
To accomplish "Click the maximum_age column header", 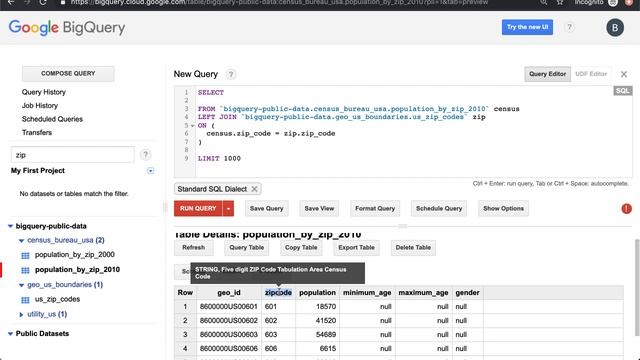I will click(423, 293).
